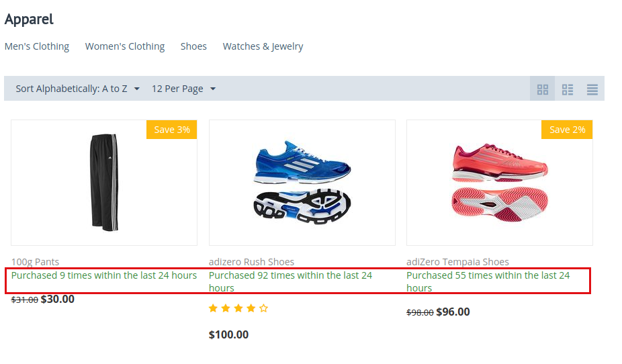Click the black pants product image
Viewport: 622px width, 364px height.
(x=104, y=183)
